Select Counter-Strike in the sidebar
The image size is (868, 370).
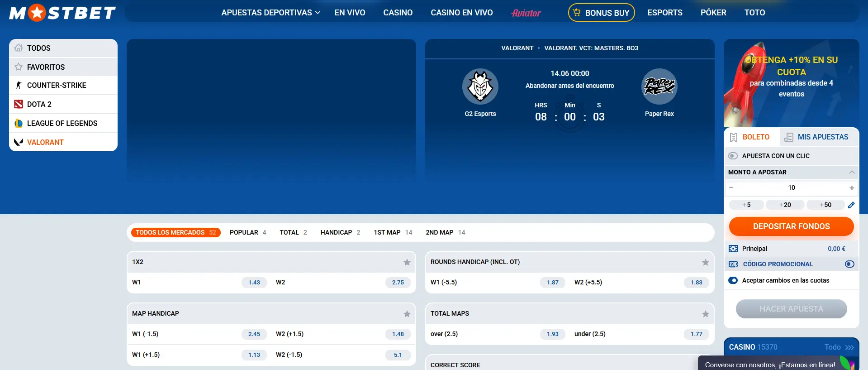pyautogui.click(x=63, y=85)
